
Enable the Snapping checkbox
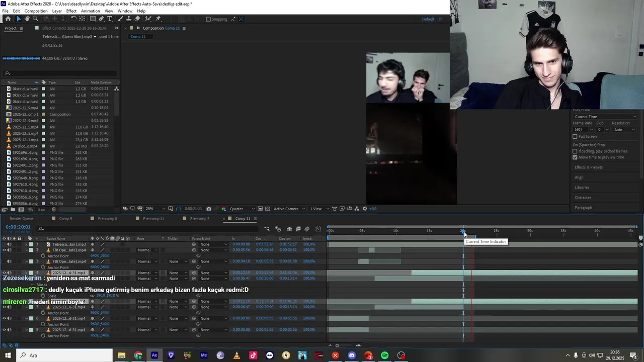(x=208, y=19)
